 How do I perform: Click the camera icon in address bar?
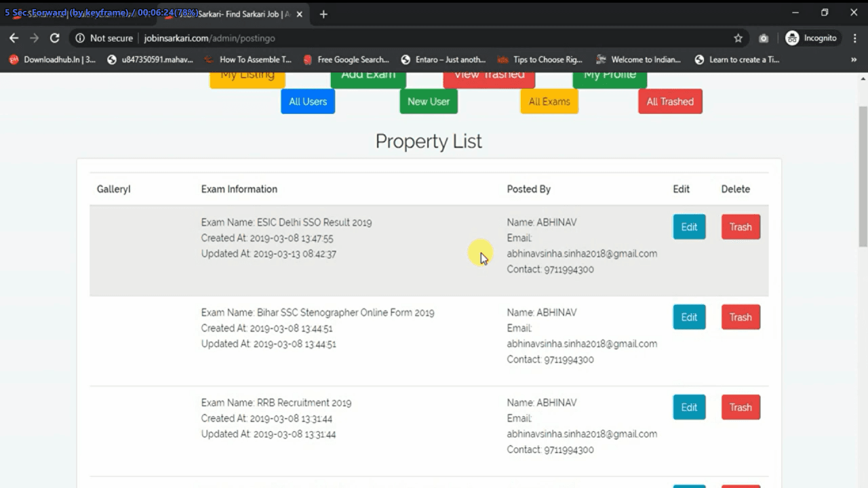(x=764, y=38)
